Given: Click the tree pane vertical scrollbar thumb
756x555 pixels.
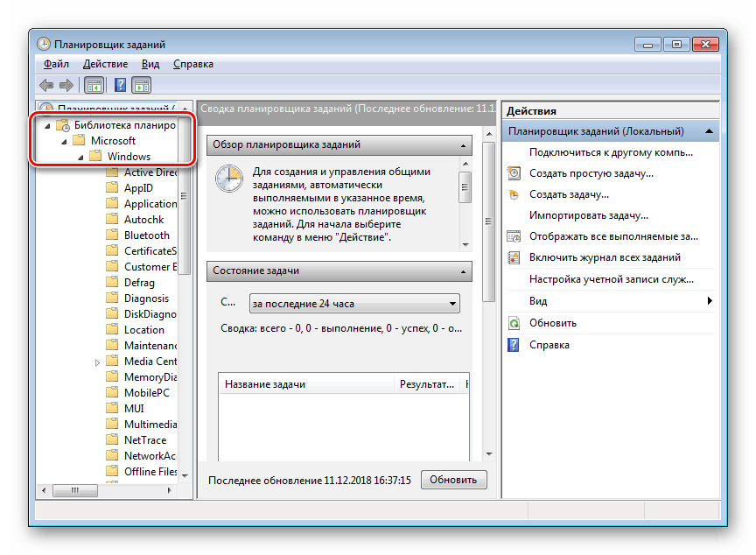Looking at the screenshot, I should [184, 195].
